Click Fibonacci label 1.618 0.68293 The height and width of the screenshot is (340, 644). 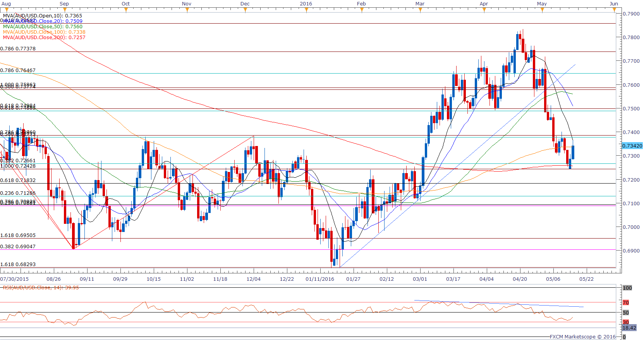coord(18,264)
